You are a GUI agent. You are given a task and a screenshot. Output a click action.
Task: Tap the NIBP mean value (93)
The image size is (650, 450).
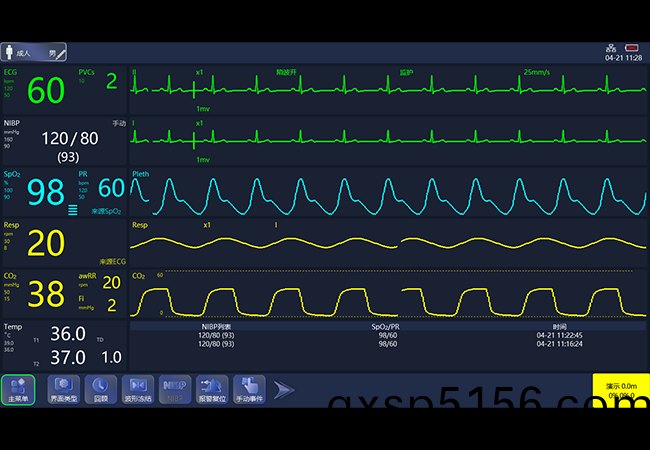coord(68,157)
